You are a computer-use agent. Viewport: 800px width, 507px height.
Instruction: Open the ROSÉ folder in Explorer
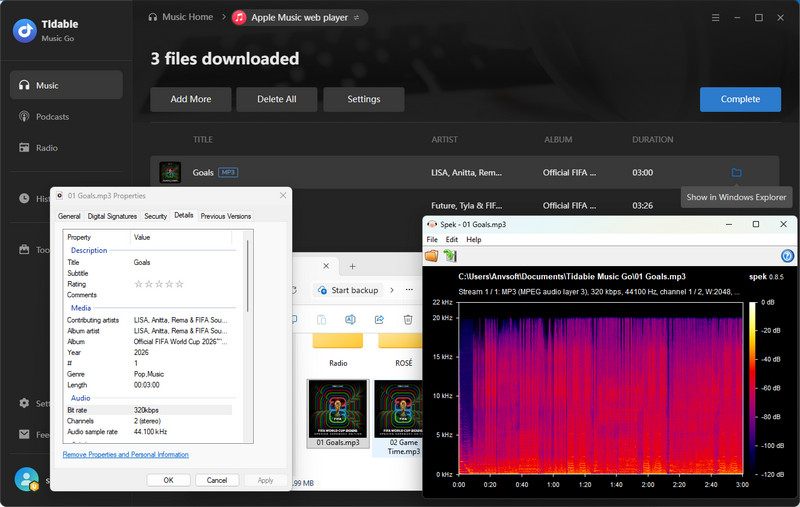click(402, 351)
